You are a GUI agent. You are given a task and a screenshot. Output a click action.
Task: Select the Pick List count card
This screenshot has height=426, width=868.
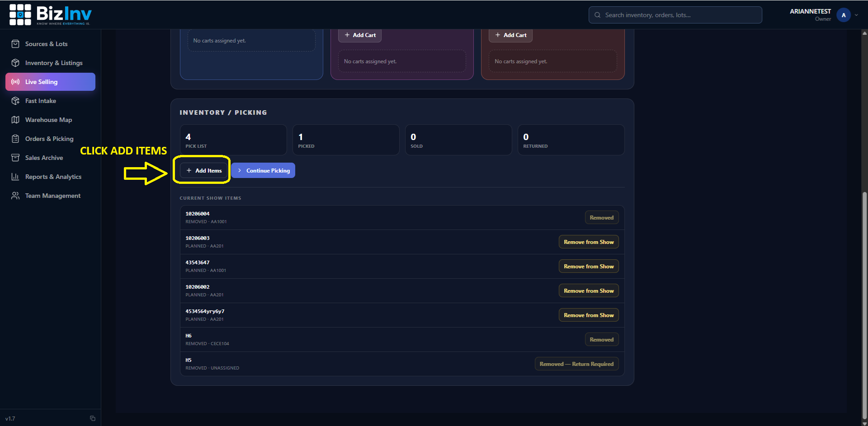click(x=233, y=140)
